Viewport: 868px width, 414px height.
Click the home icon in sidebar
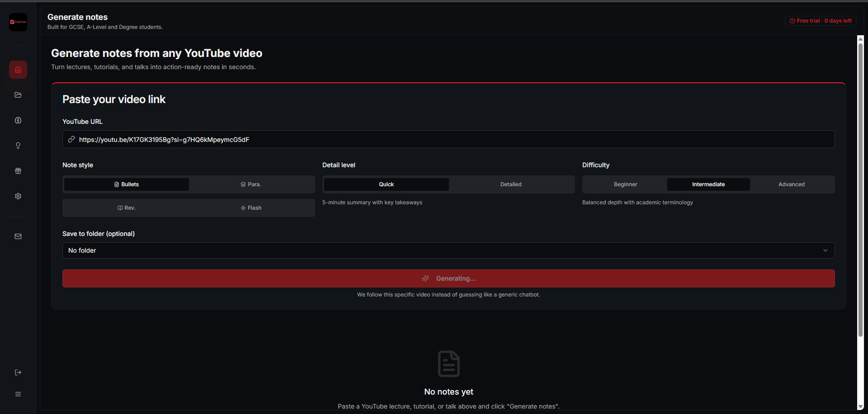pos(18,70)
